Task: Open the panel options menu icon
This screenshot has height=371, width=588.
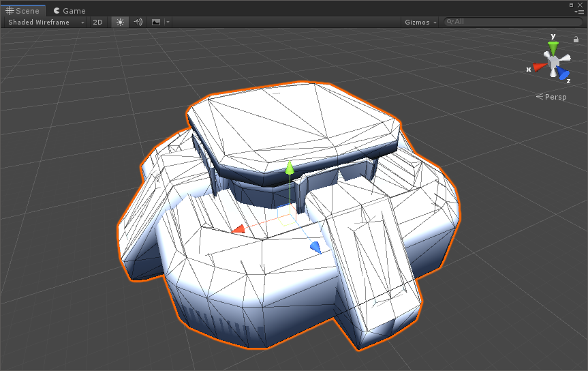Action: click(x=579, y=12)
